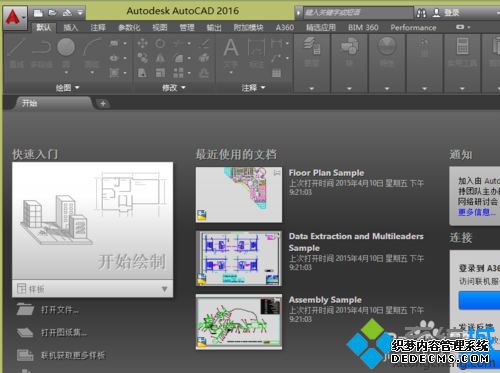The width and height of the screenshot is (500, 373).
Task: Select the Move tool in Modify panel
Action: coord(143,43)
